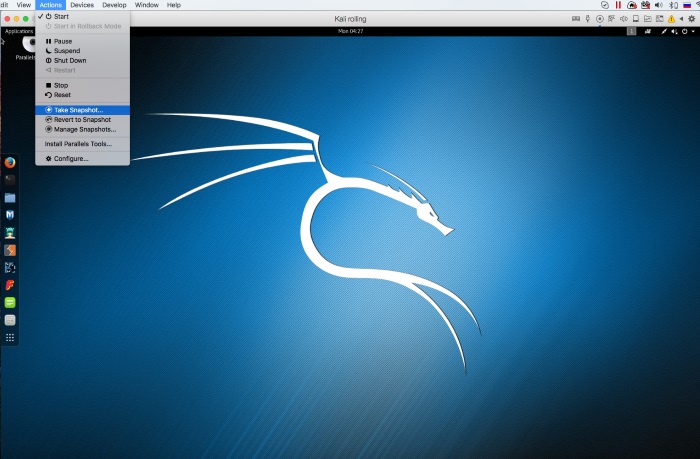The height and width of the screenshot is (459, 700).
Task: Click Install Parallels Tools... menu item
Action: 83,144
